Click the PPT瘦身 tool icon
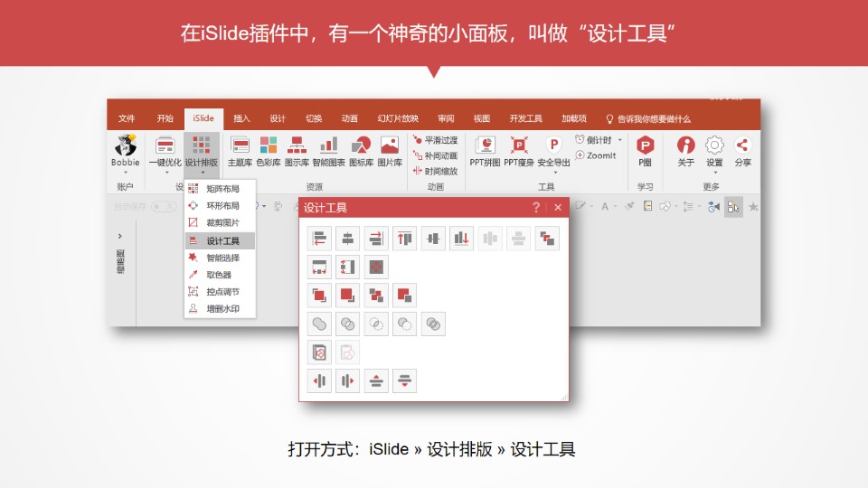 [x=519, y=151]
